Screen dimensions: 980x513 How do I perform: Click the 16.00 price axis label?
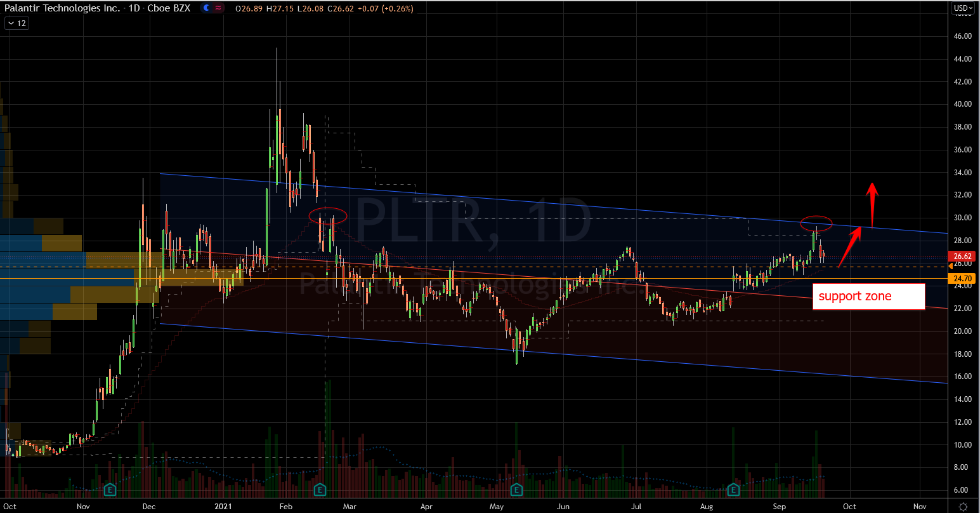964,376
